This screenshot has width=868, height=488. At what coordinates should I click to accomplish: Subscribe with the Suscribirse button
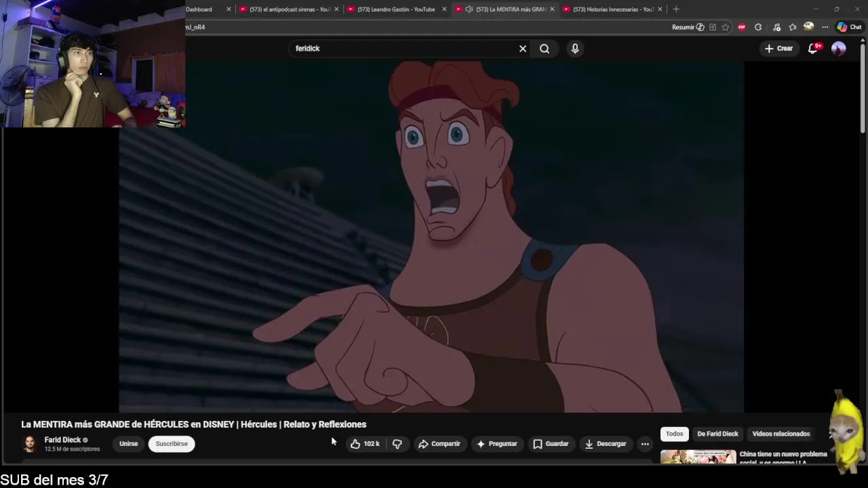coord(172,444)
